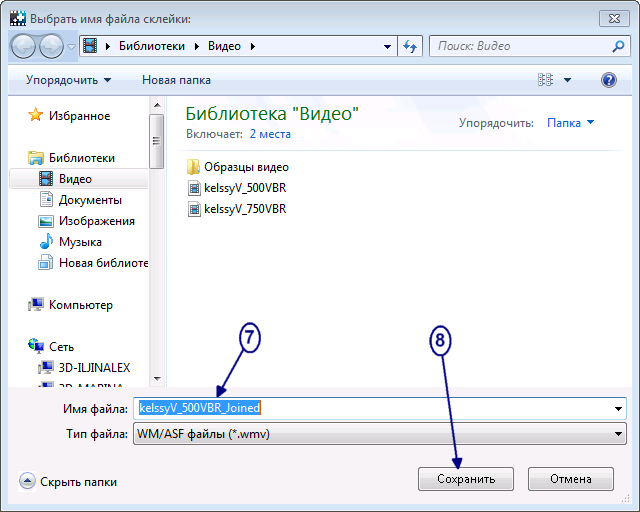Open the 2 места library locations link
This screenshot has height=512, width=640.
tap(270, 134)
